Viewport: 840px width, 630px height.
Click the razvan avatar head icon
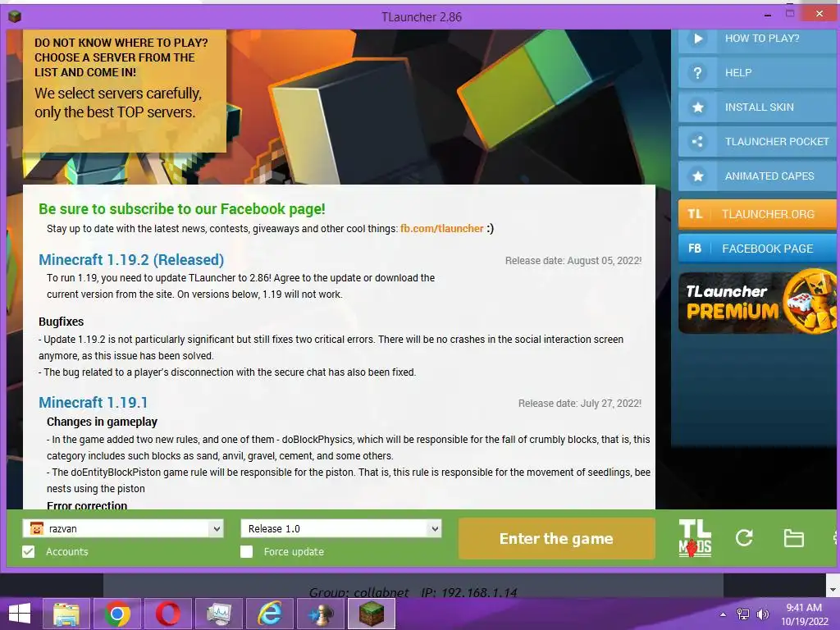click(x=36, y=529)
